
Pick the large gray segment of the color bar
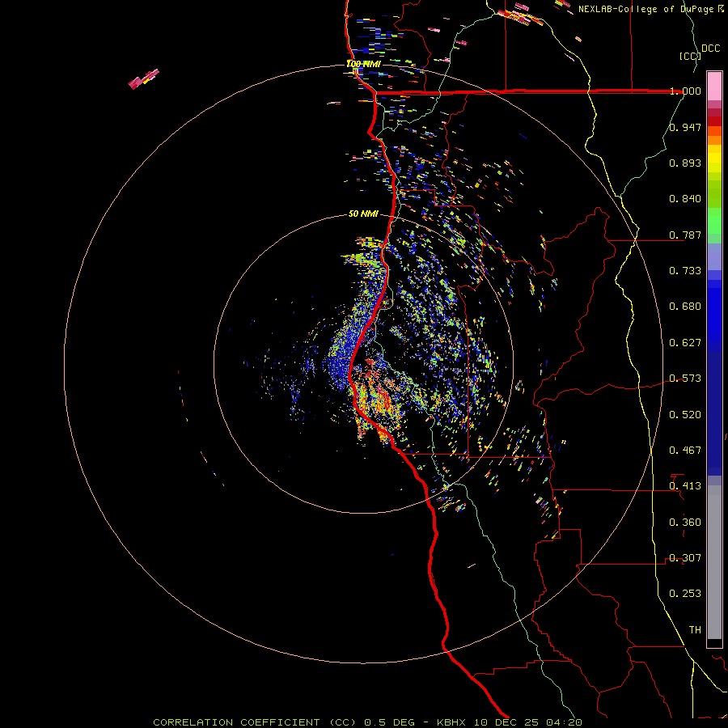pos(714,562)
